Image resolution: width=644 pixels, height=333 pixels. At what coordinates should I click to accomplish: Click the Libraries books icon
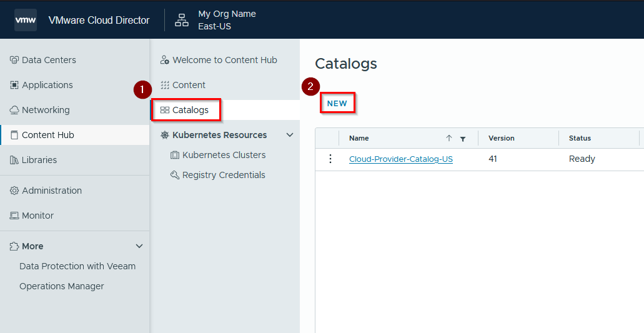(14, 160)
